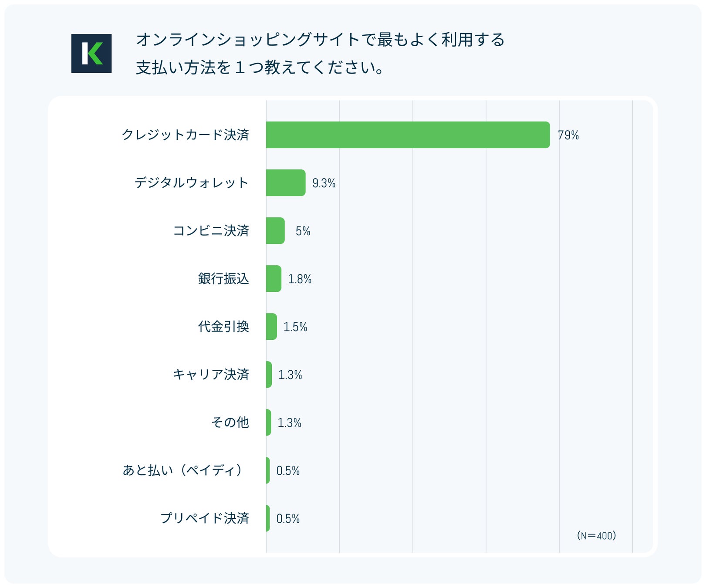Click the 1.8% value label

(x=300, y=279)
